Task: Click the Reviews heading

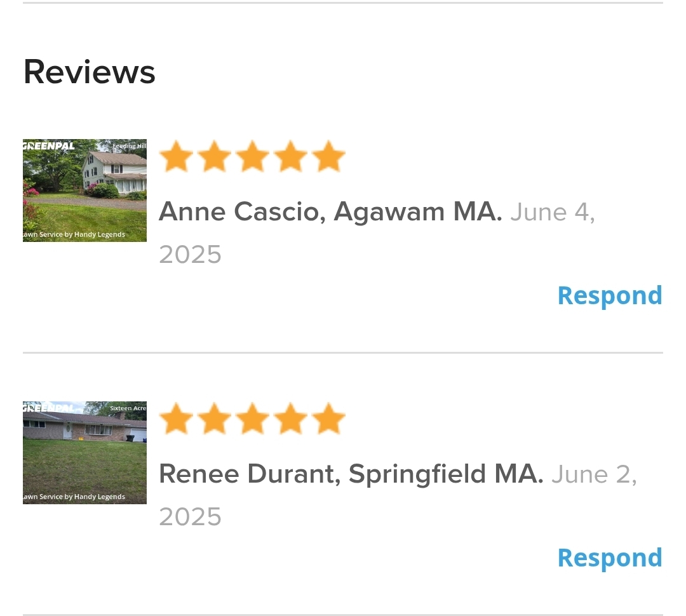Action: point(89,72)
